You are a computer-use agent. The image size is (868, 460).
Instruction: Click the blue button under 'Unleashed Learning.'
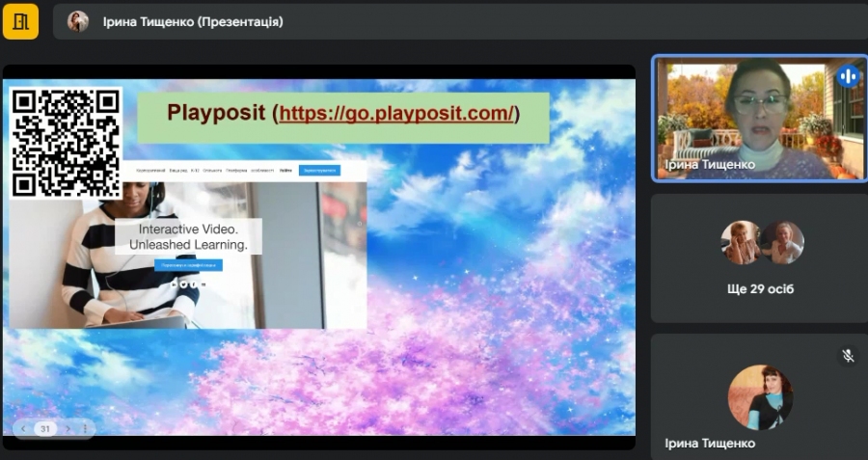(x=188, y=265)
